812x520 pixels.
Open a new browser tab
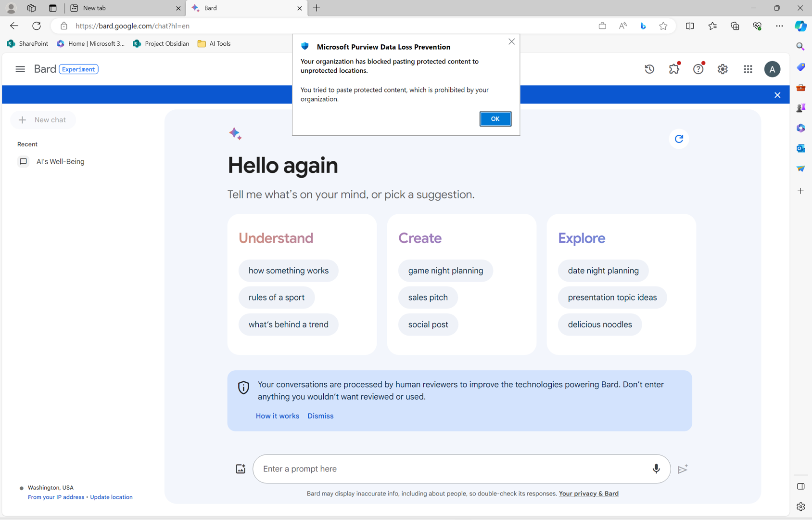[x=317, y=8]
